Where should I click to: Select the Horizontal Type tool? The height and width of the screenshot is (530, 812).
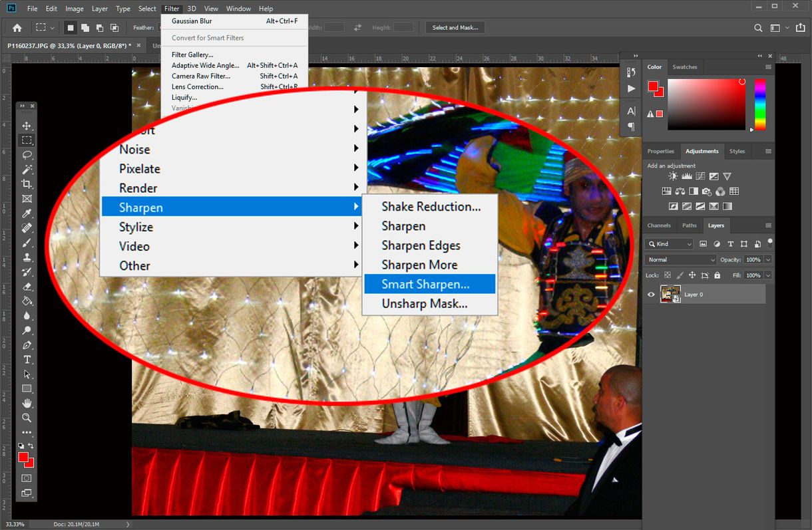(x=27, y=360)
